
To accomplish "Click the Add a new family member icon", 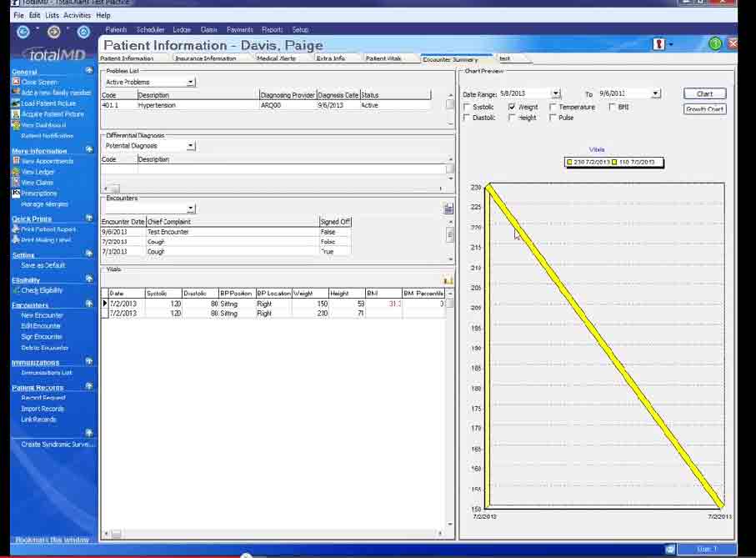I will pyautogui.click(x=16, y=92).
